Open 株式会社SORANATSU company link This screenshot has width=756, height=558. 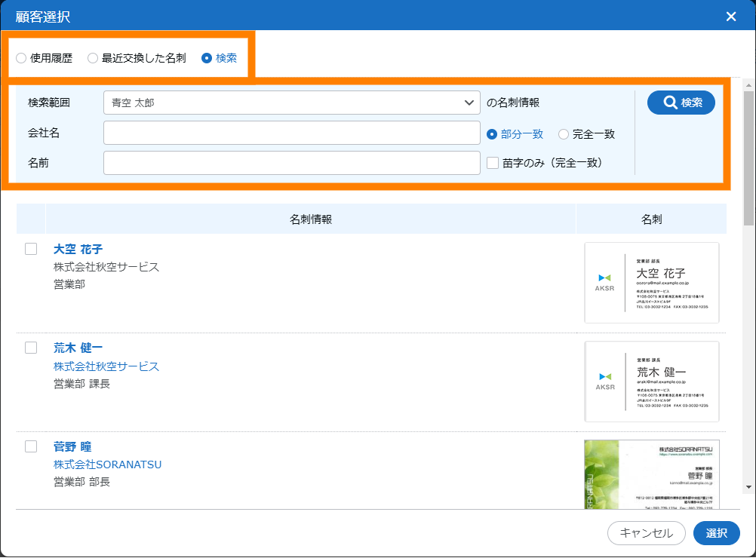[107, 464]
